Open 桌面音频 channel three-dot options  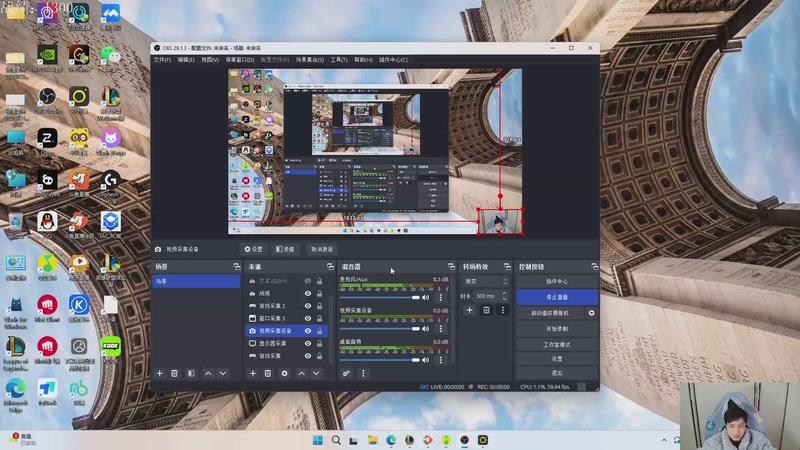click(x=441, y=360)
